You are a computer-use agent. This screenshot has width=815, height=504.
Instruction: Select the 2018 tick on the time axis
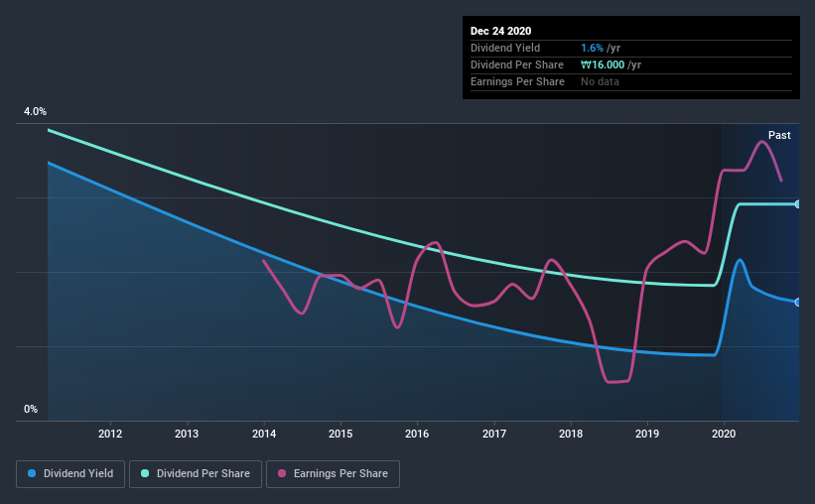571,434
